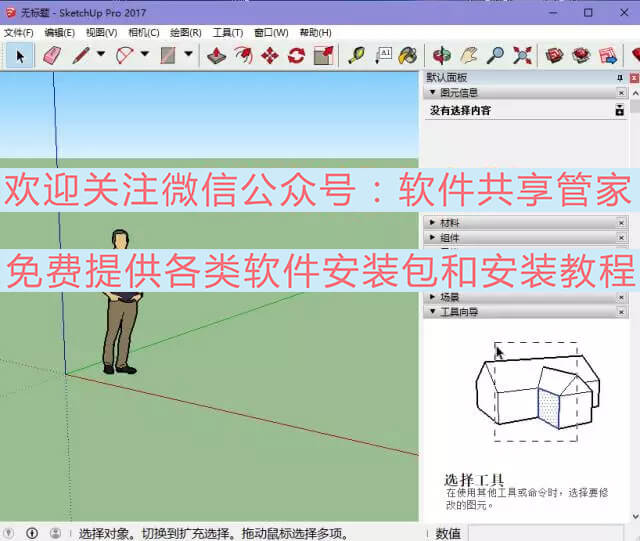The width and height of the screenshot is (640, 541).
Task: Click the tool guide house illustration
Action: [x=538, y=392]
